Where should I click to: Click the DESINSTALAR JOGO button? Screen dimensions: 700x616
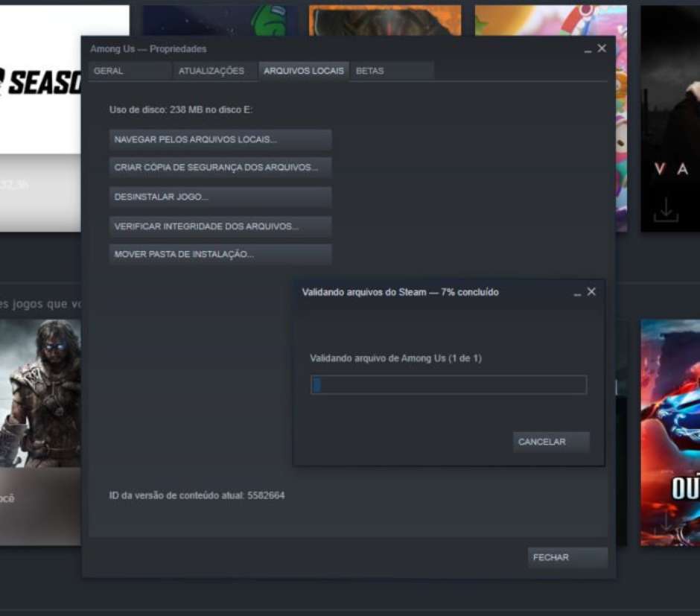click(220, 197)
